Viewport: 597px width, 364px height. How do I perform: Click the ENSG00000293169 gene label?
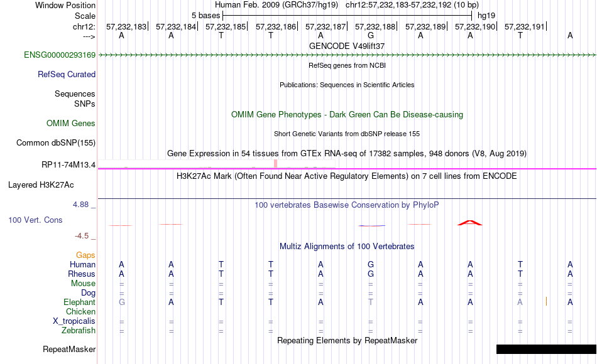(x=60, y=55)
